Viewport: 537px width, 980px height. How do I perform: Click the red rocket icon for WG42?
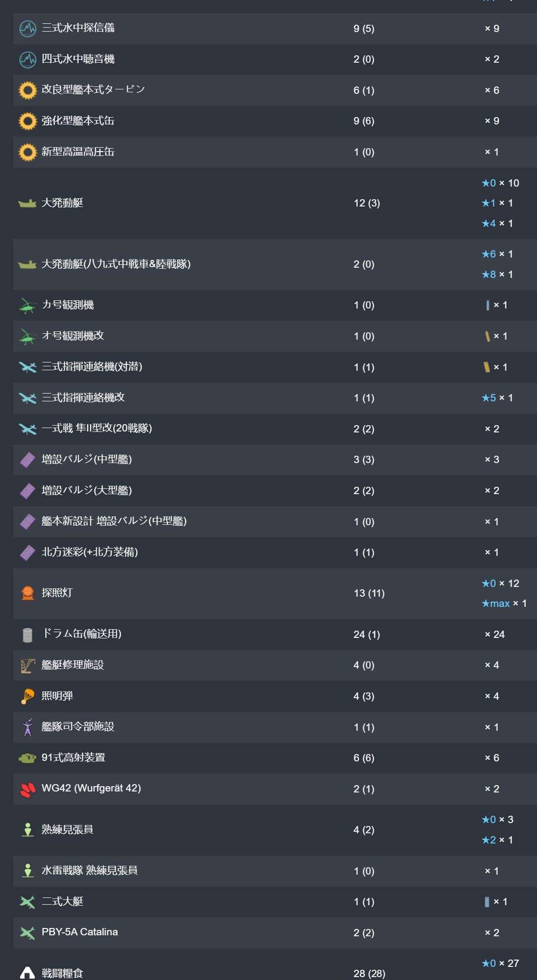(28, 790)
